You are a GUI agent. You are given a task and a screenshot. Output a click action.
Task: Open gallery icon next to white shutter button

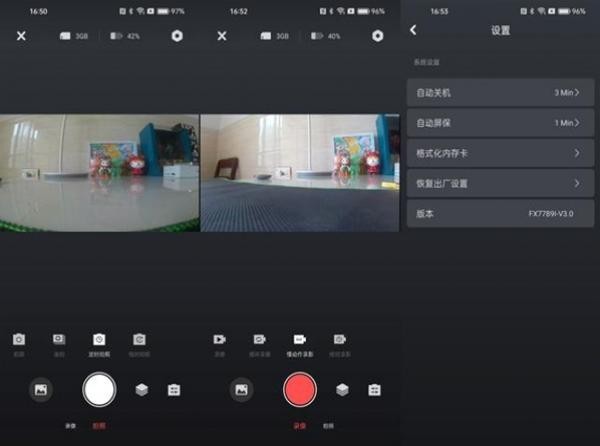point(41,389)
